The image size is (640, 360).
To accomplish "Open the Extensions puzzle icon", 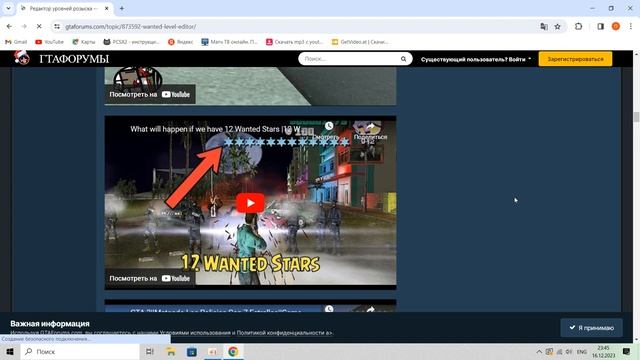I will (x=578, y=26).
